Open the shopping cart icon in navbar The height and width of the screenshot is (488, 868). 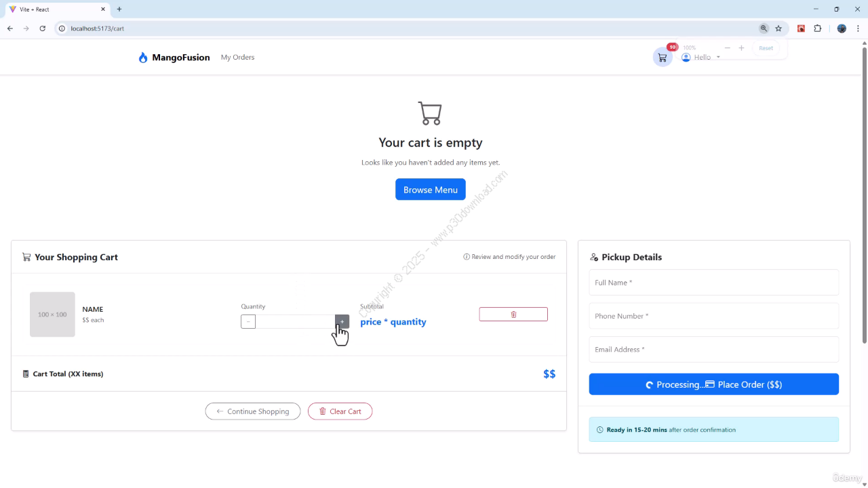(662, 58)
